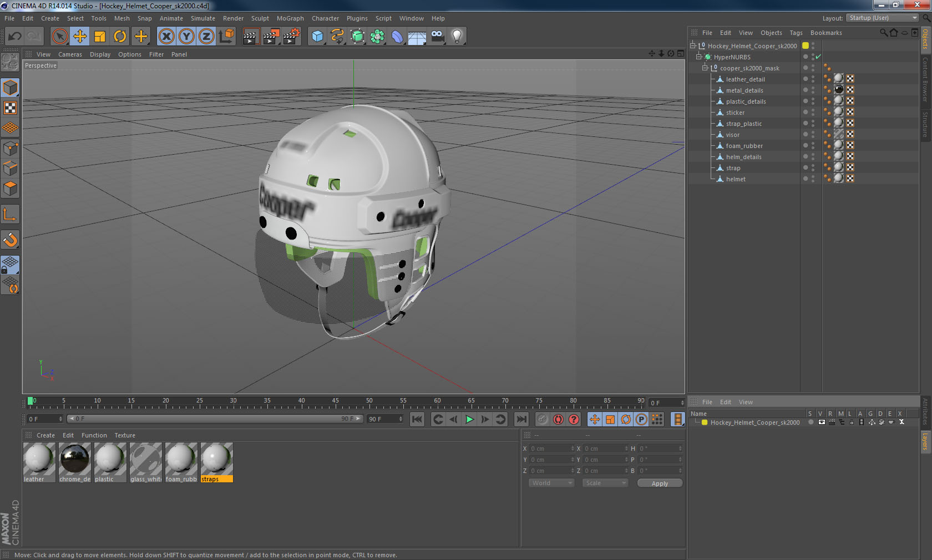This screenshot has height=560, width=932.
Task: Toggle solo for Hockey_Helmet_Cooper_sk2000 layer
Action: tap(811, 422)
